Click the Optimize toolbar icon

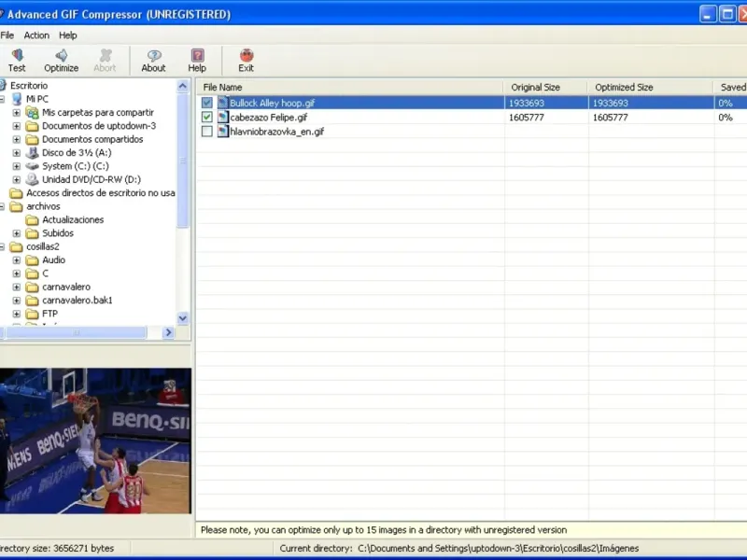62,56
